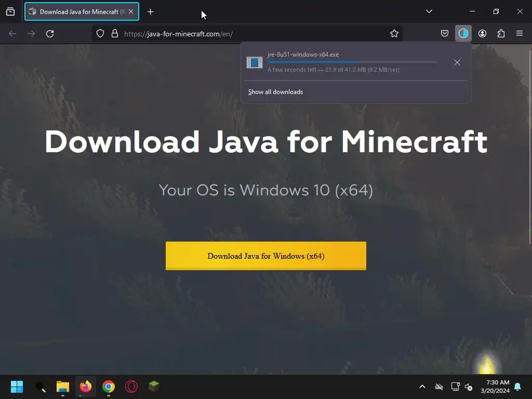The image size is (532, 399).
Task: Go forward to next page
Action: point(31,34)
